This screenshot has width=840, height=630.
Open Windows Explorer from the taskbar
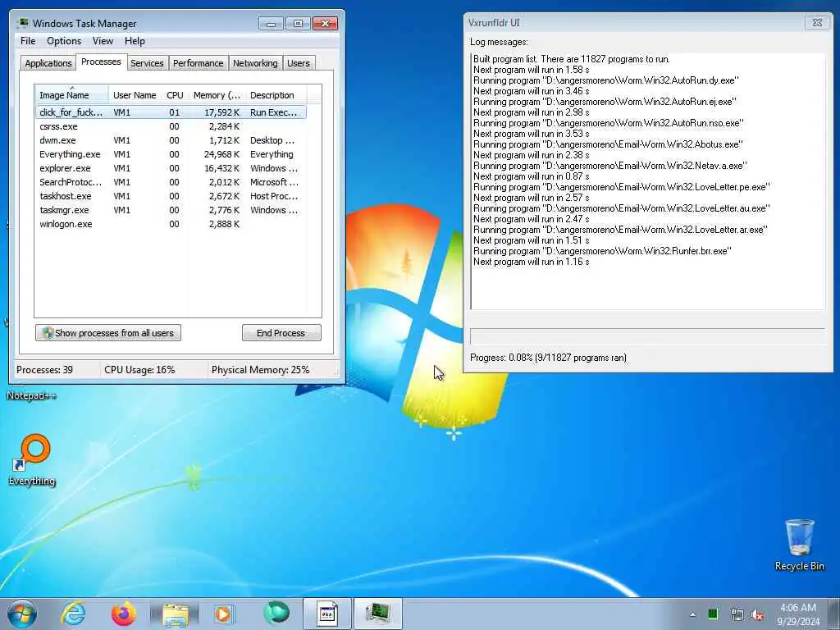point(176,614)
